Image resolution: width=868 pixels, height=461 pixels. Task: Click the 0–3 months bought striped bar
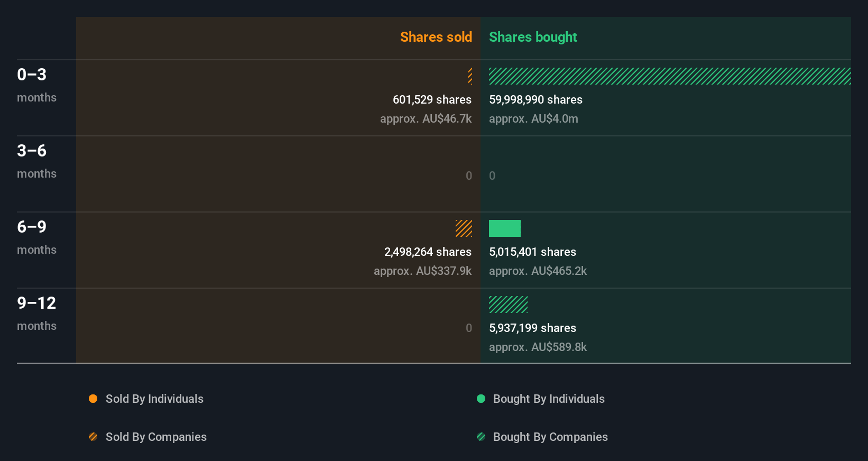(670, 76)
